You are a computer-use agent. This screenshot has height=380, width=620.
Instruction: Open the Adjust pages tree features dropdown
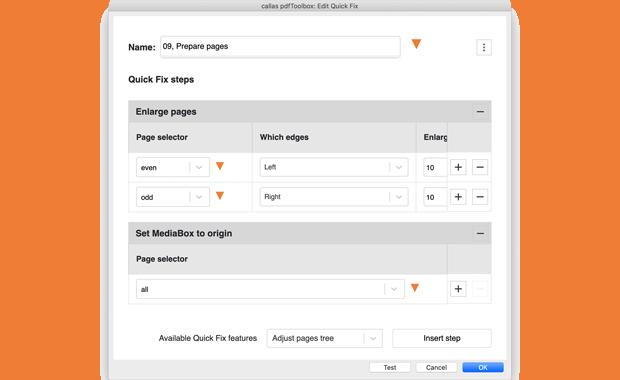point(325,338)
